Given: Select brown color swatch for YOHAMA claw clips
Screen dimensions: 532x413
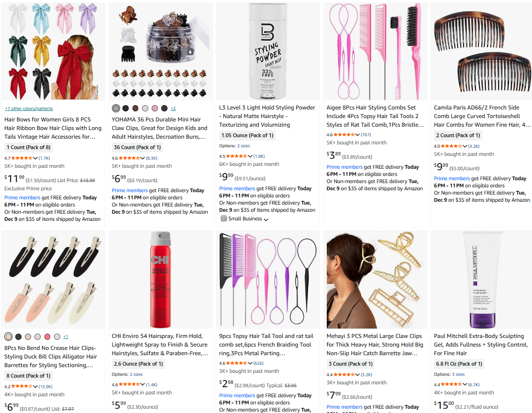Looking at the screenshot, I should pos(135,108).
